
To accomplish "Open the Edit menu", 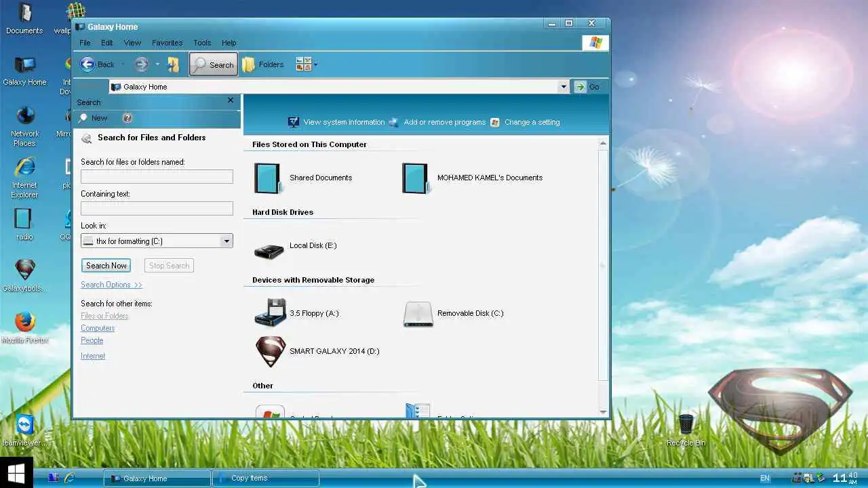I will pos(107,43).
